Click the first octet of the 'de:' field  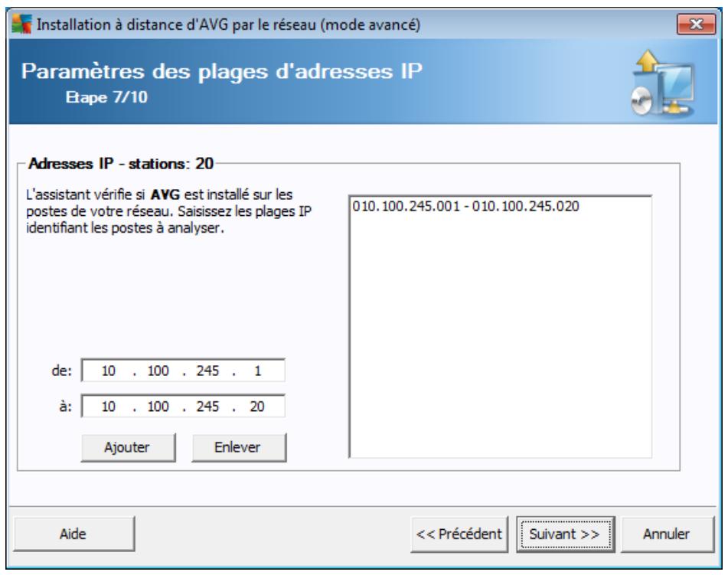[x=108, y=371]
